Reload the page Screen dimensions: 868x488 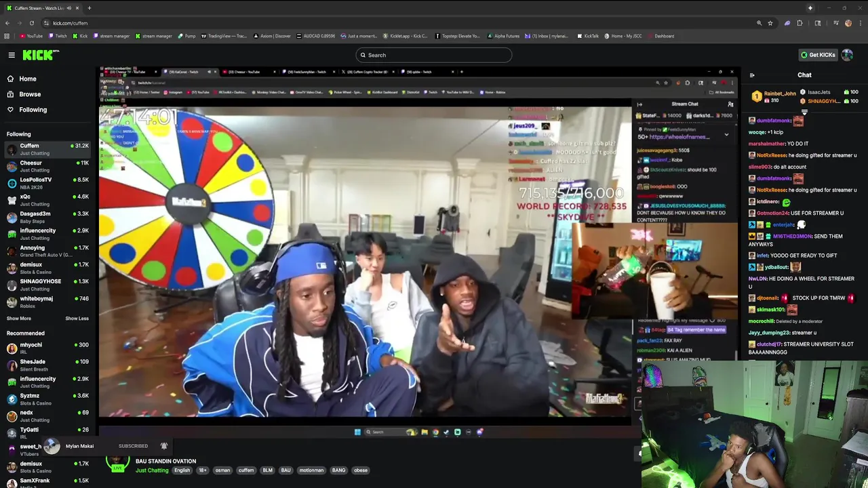pos(31,23)
